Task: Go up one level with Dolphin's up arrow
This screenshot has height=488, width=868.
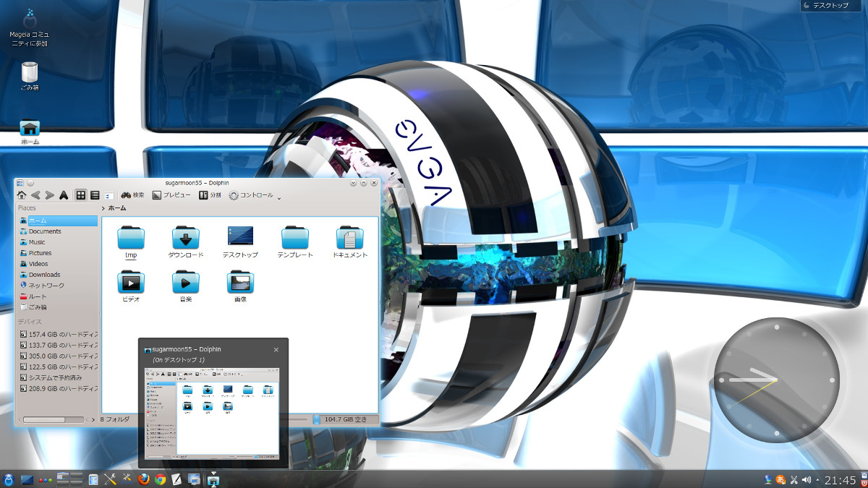Action: (64, 194)
